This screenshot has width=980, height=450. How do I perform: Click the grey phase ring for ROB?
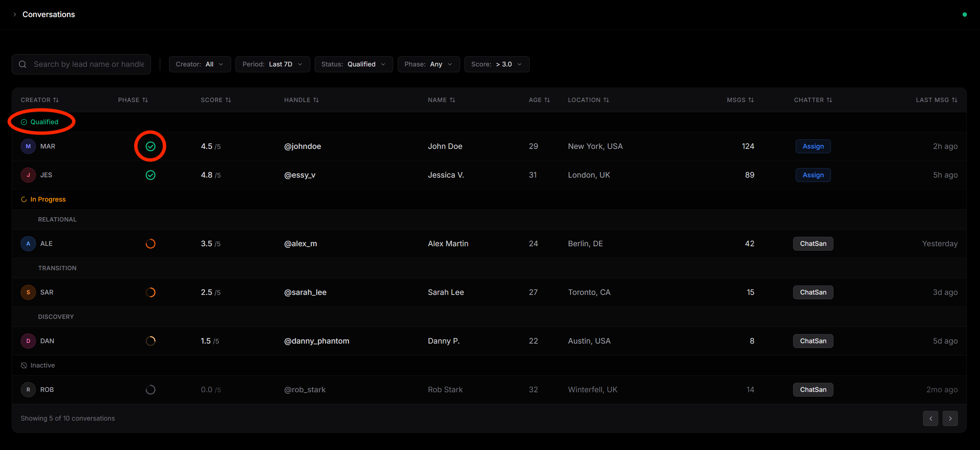150,389
